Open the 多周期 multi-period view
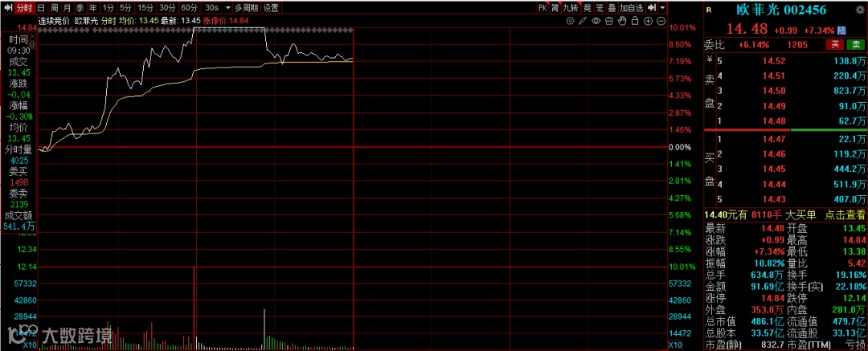 click(246, 8)
